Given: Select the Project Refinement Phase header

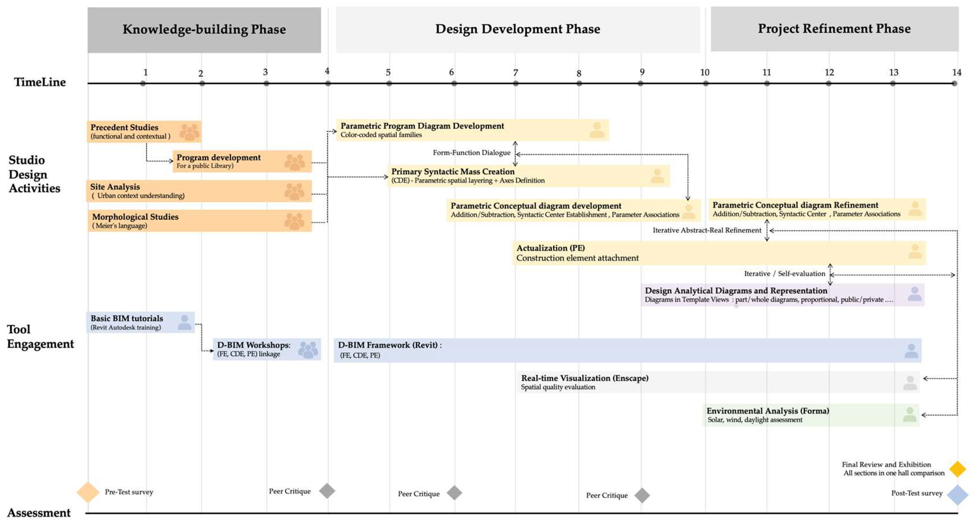Looking at the screenshot, I should [x=834, y=29].
